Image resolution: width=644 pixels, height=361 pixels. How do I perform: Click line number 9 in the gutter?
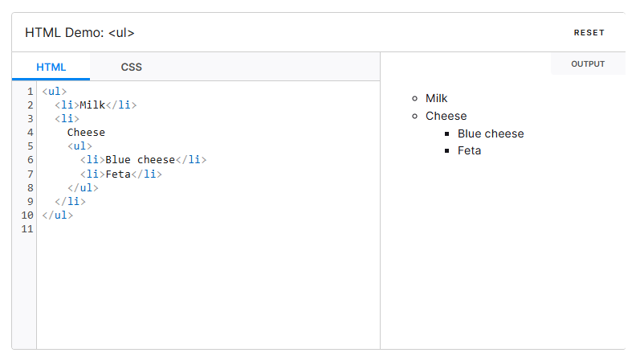click(x=30, y=201)
